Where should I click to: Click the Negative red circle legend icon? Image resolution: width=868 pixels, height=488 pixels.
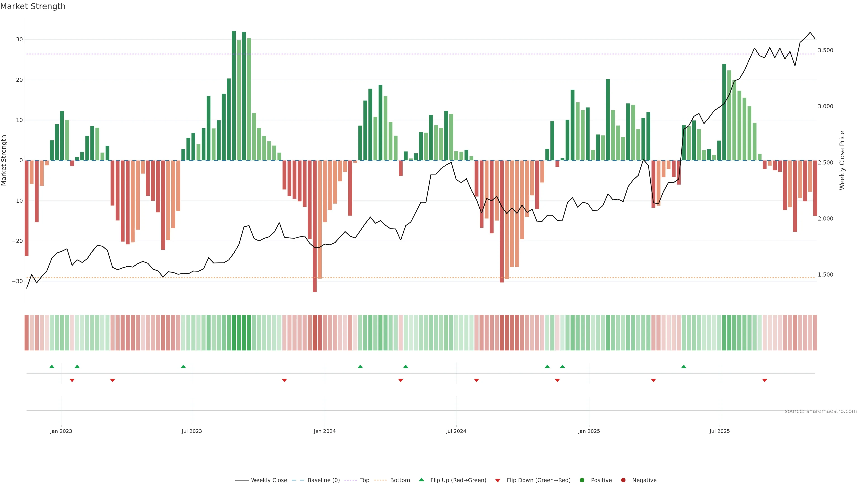click(x=623, y=480)
